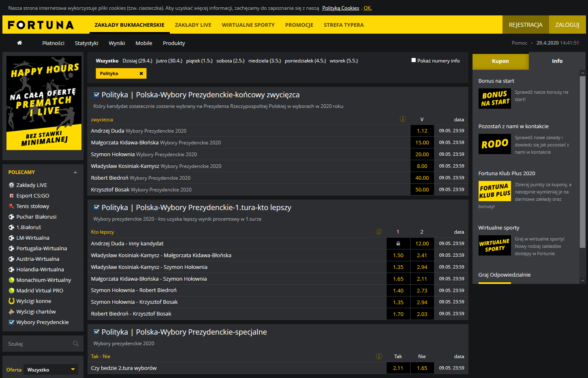Image resolution: width=588 pixels, height=378 pixels.
Task: Go to the home page icon
Action: click(19, 43)
